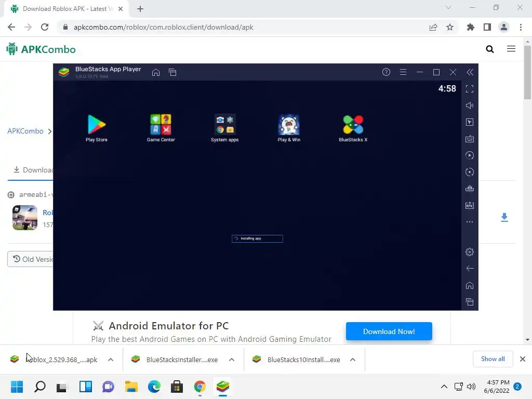Open the APKCombo hamburger menu

pos(511,49)
